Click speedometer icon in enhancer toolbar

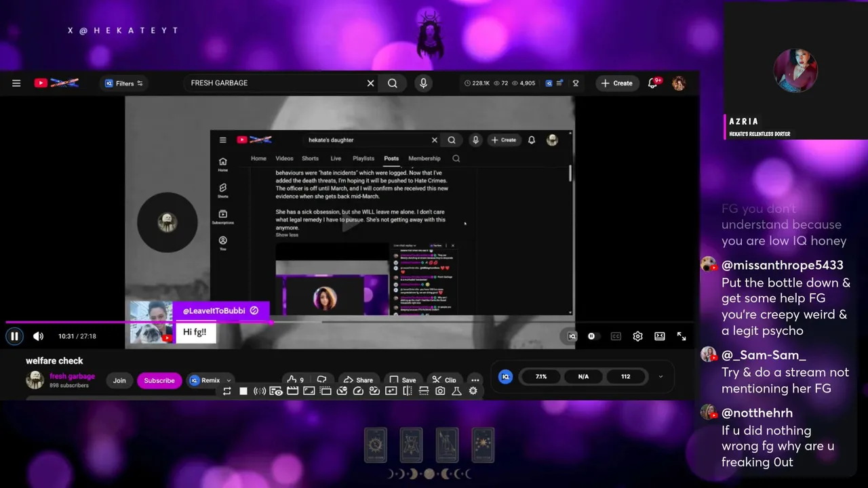point(358,391)
